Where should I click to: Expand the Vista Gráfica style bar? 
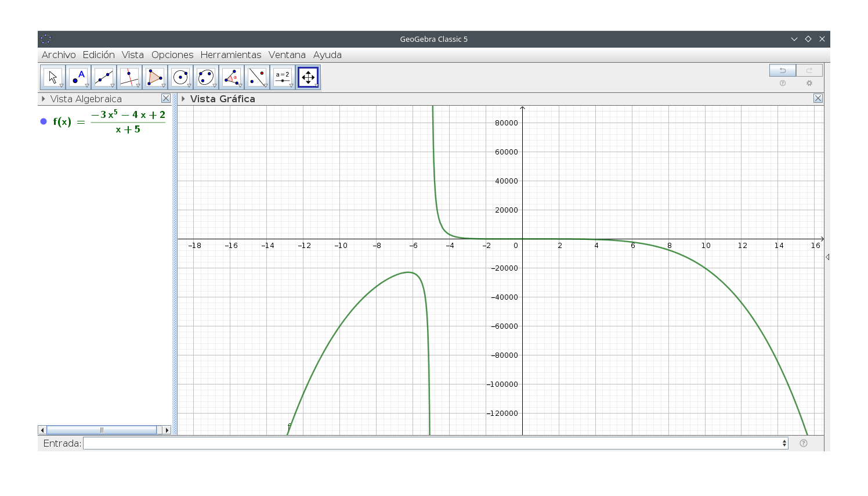pos(183,99)
